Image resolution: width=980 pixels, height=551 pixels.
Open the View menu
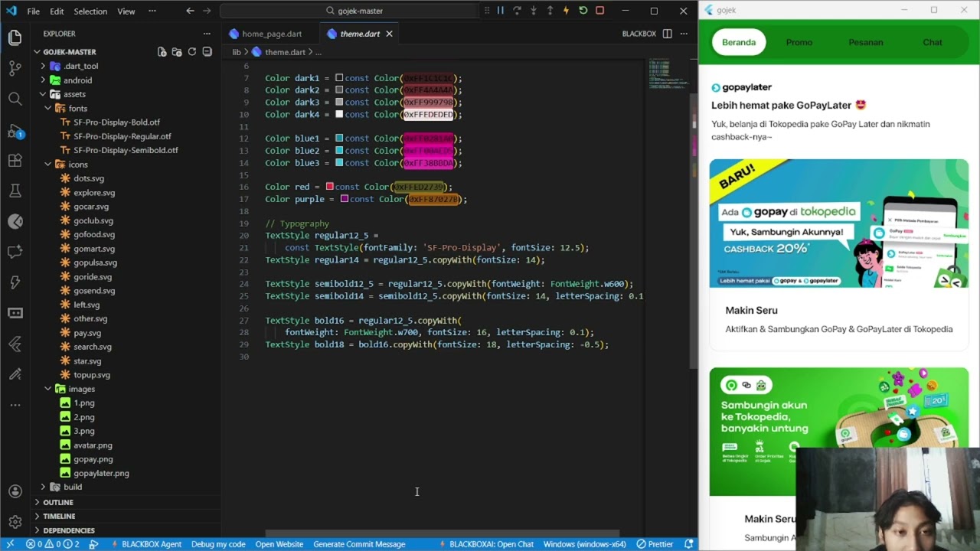[126, 11]
